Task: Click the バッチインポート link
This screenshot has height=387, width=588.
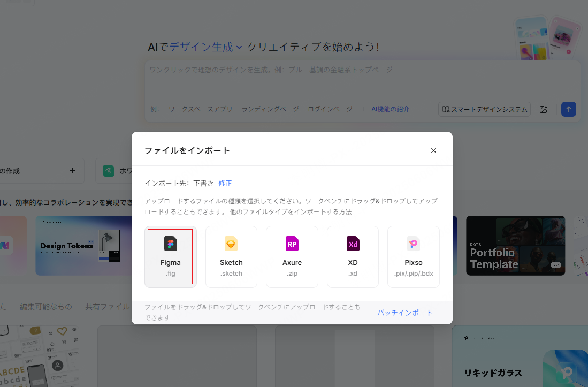Action: (404, 313)
